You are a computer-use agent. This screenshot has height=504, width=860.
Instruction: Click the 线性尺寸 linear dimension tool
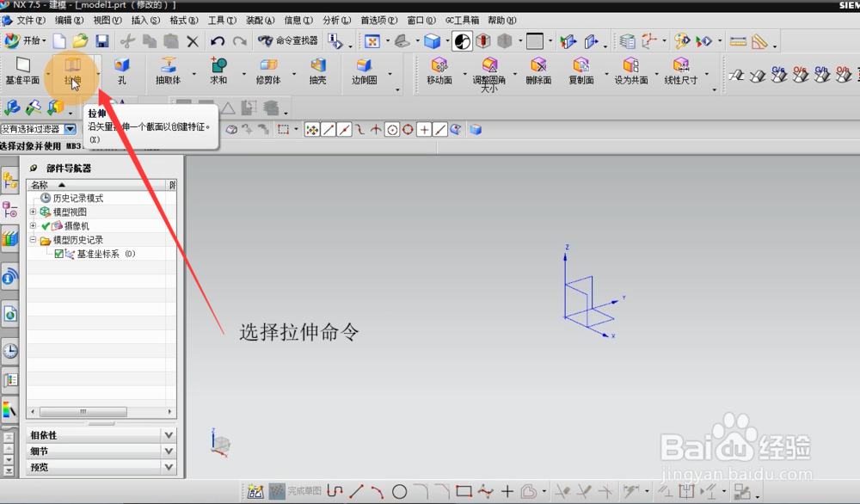(680, 71)
